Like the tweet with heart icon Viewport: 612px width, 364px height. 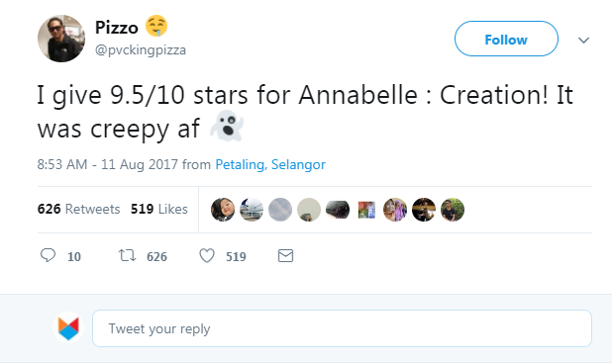click(x=207, y=255)
